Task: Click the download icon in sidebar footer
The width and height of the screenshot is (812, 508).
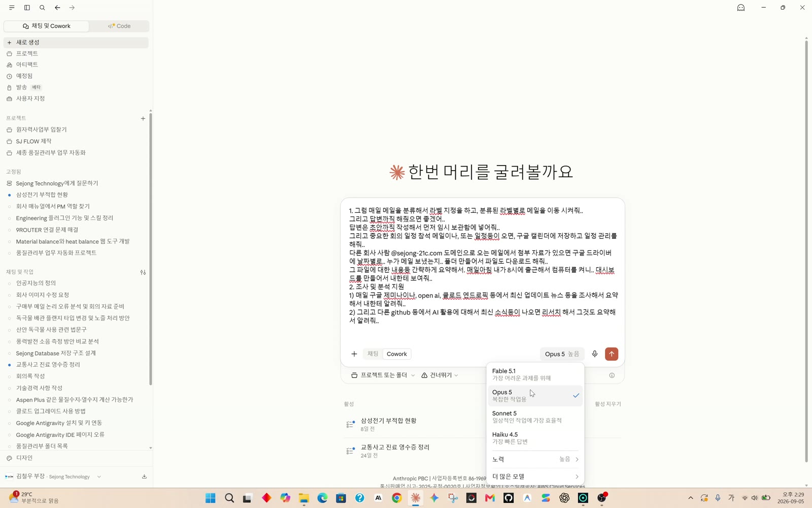Action: click(x=144, y=477)
